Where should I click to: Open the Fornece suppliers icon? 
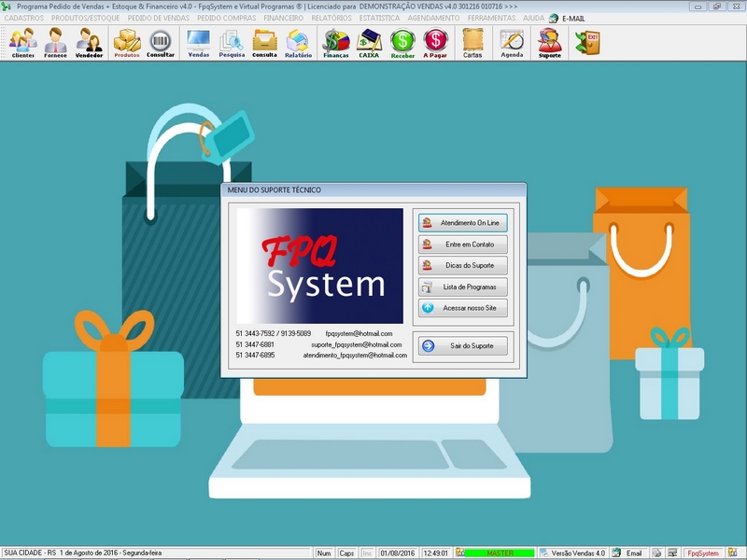click(x=55, y=43)
